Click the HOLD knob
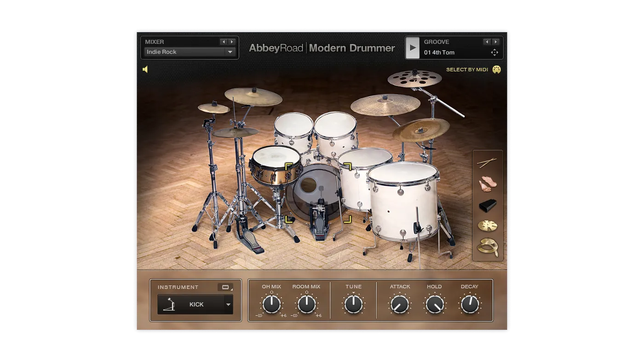Screen dimensions: 644x362 pos(435,304)
